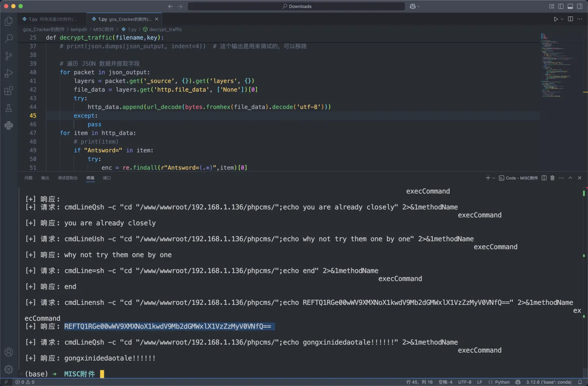Go forward with the navigation arrow
Screen dimensions: 588x386
[x=180, y=6]
